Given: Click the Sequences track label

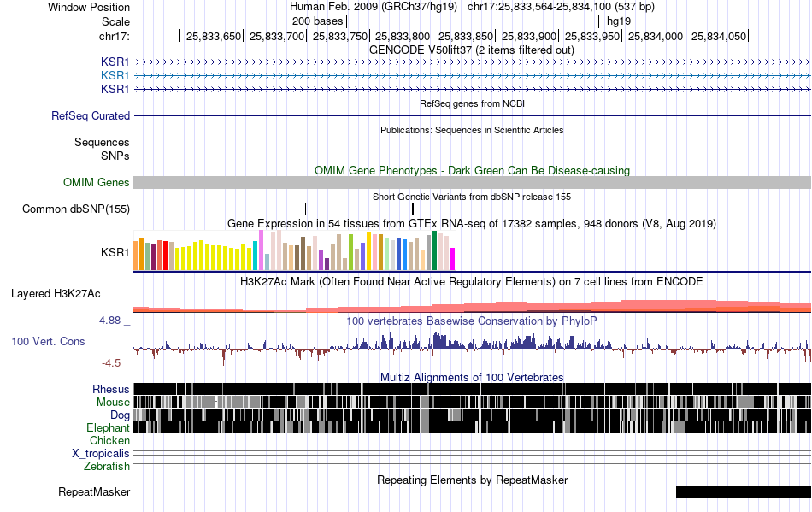Looking at the screenshot, I should (x=102, y=143).
